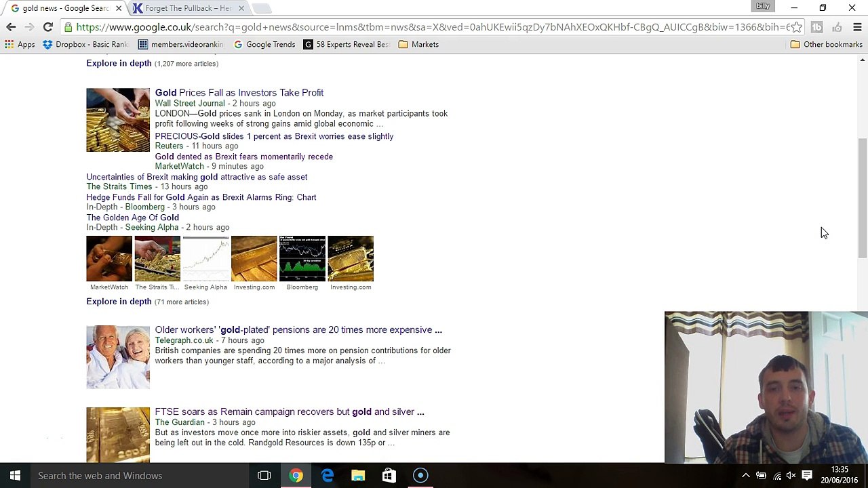Viewport: 868px width, 488px height.
Task: Explore in depth the 1,207 more articles
Action: click(x=119, y=63)
